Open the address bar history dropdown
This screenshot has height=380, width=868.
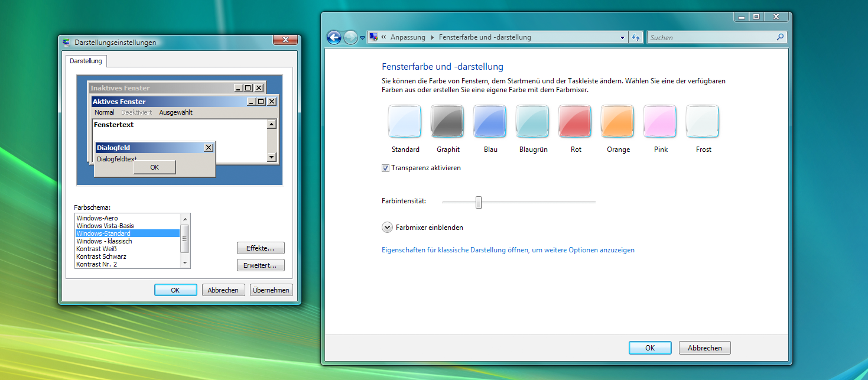coord(622,37)
